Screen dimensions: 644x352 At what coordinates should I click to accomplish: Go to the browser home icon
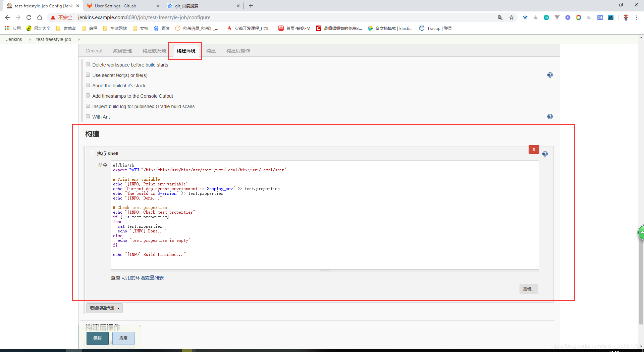pos(40,17)
